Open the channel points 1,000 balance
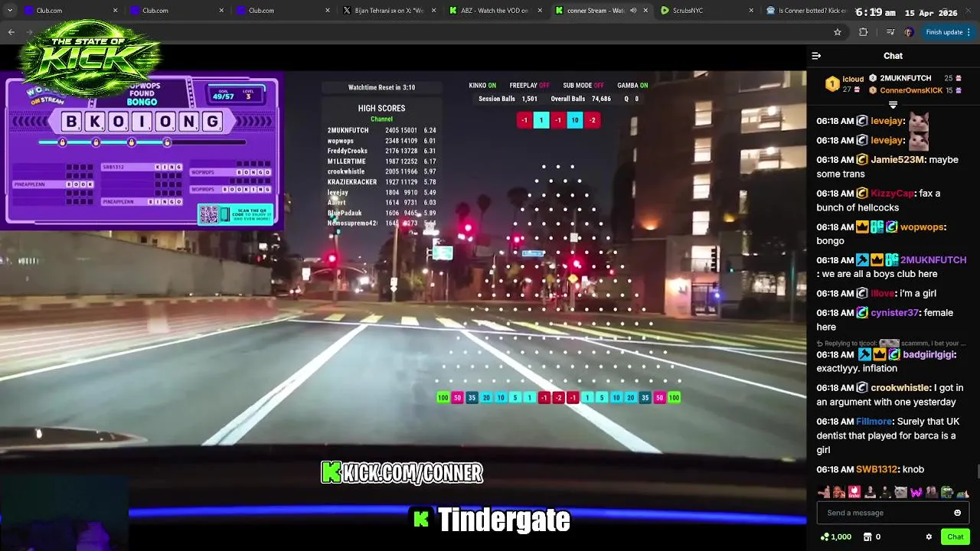The height and width of the screenshot is (551, 980). pyautogui.click(x=836, y=537)
